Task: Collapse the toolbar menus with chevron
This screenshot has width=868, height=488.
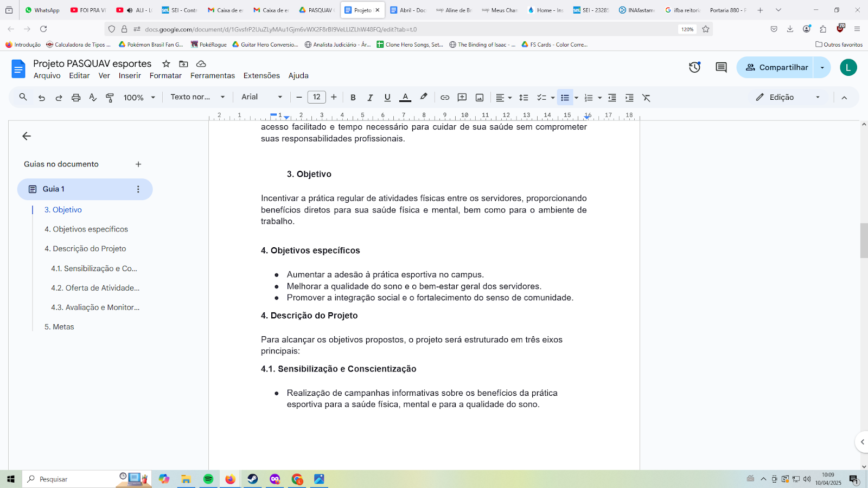Action: click(x=844, y=98)
